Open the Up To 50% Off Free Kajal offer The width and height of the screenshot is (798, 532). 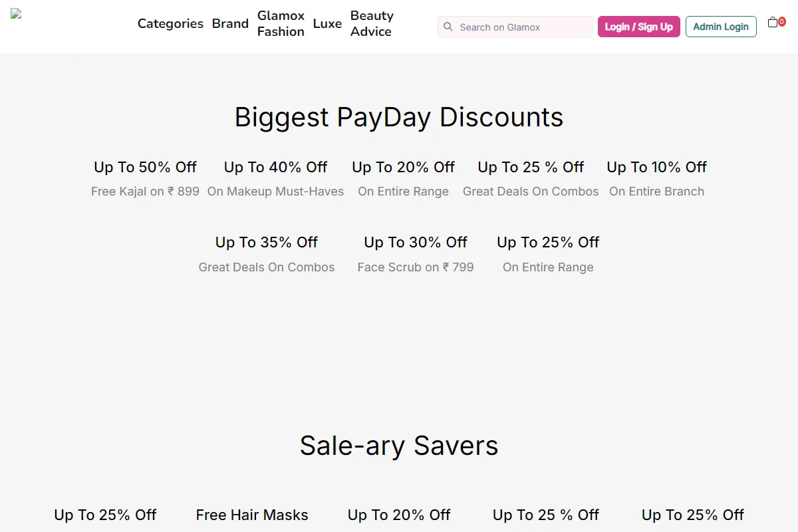point(145,179)
